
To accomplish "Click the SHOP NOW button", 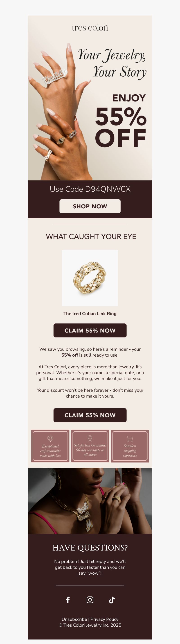I will (x=90, y=206).
